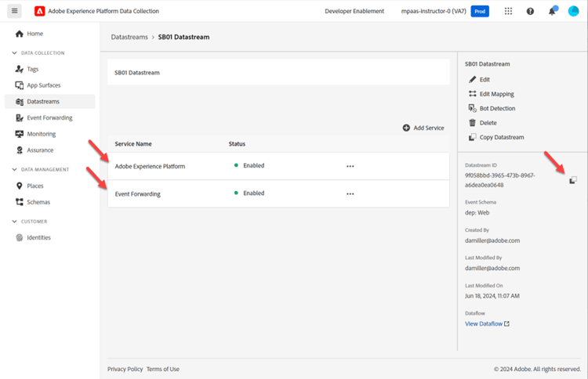Click the Identities fingerprint icon
Viewport: 588px width, 379px height.
click(19, 237)
